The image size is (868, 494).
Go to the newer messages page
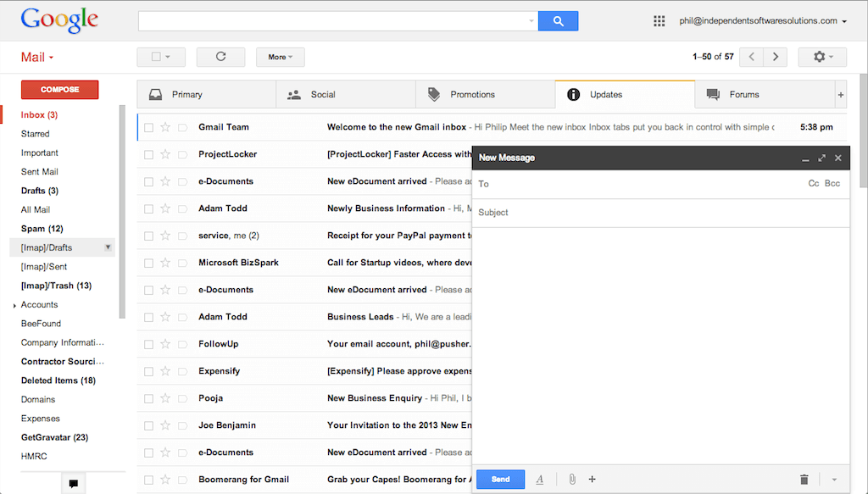click(x=751, y=57)
